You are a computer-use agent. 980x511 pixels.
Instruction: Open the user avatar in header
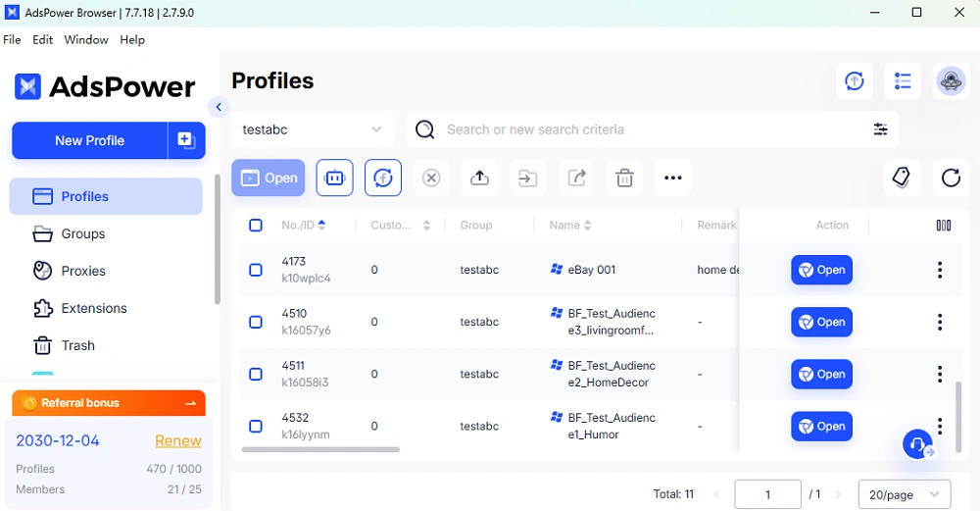951,80
